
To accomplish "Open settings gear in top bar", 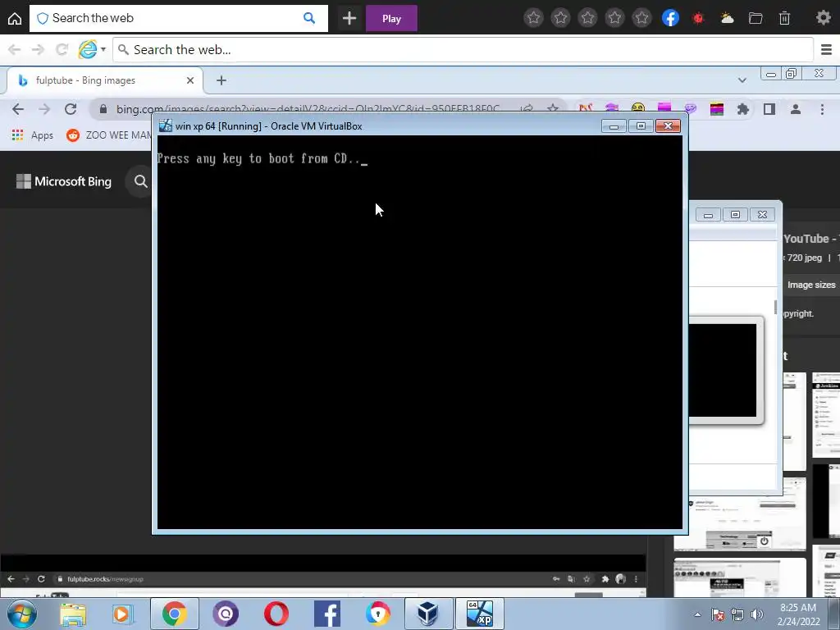I will 824,18.
